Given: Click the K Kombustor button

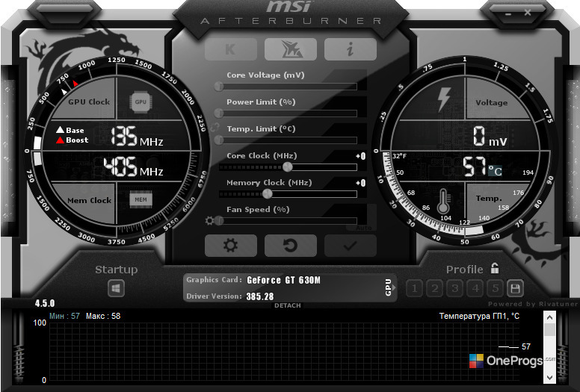Looking at the screenshot, I should pyautogui.click(x=231, y=49).
